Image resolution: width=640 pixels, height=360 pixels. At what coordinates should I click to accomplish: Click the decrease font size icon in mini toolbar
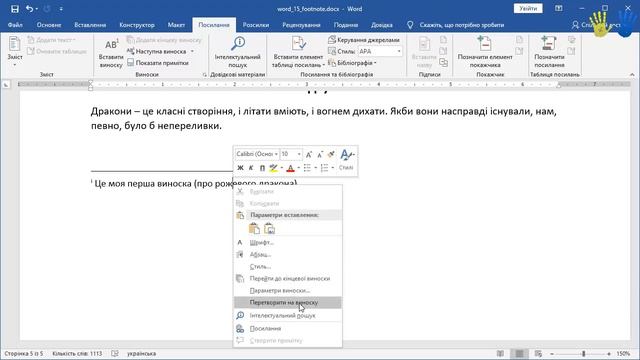(x=320, y=154)
